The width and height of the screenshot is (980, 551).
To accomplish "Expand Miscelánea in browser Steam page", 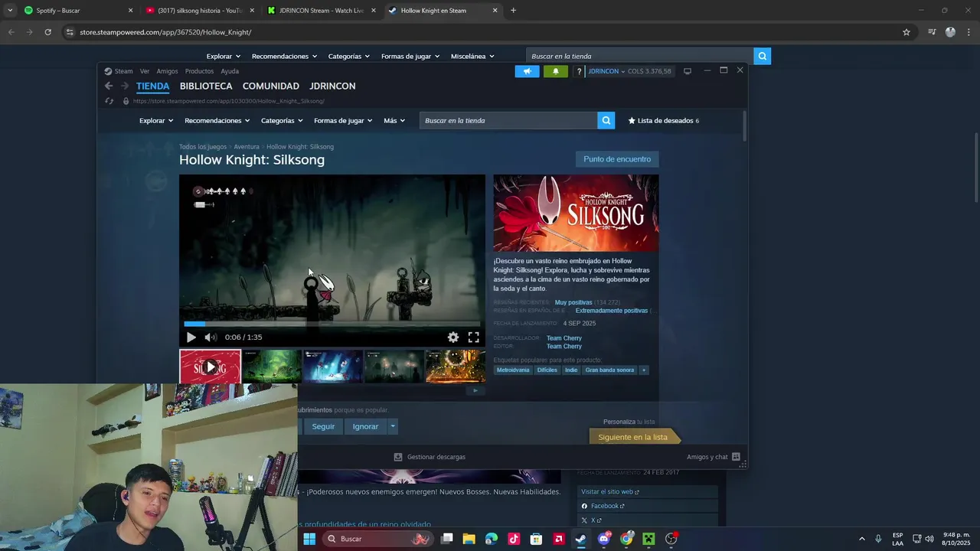I will pyautogui.click(x=472, y=57).
